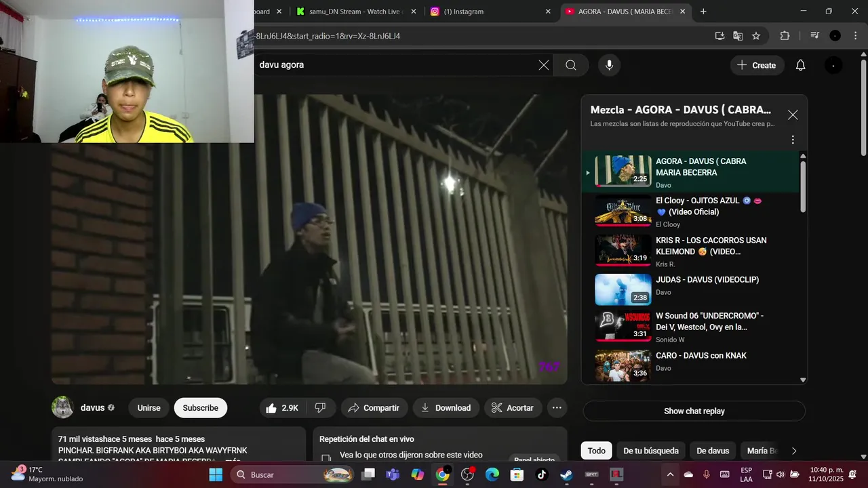Close the Mezcla playlist panel
Screen dimensions: 868x488
pos(793,115)
